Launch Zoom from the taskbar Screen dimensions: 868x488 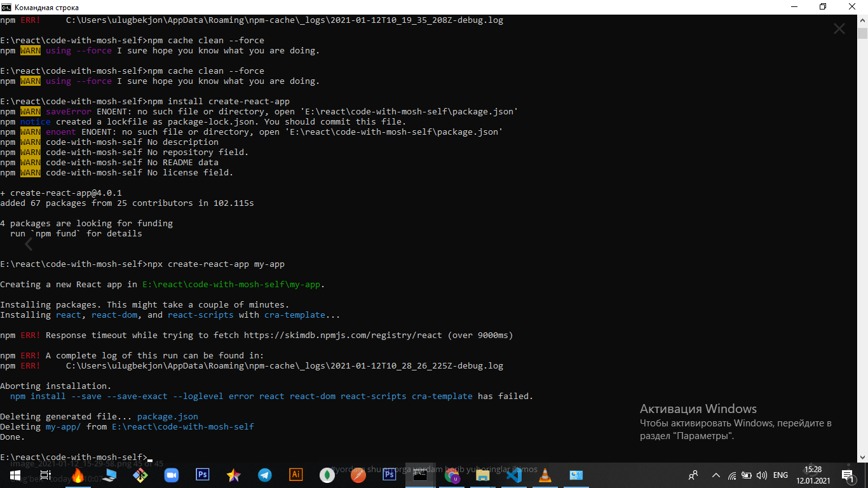tap(172, 475)
